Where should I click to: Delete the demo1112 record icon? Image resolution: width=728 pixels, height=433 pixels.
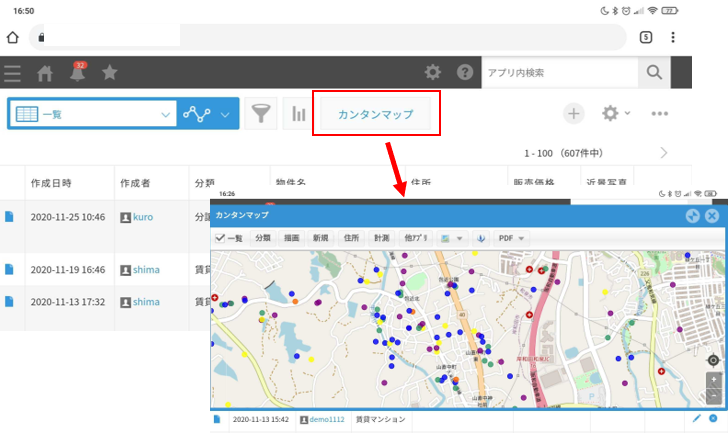713,419
